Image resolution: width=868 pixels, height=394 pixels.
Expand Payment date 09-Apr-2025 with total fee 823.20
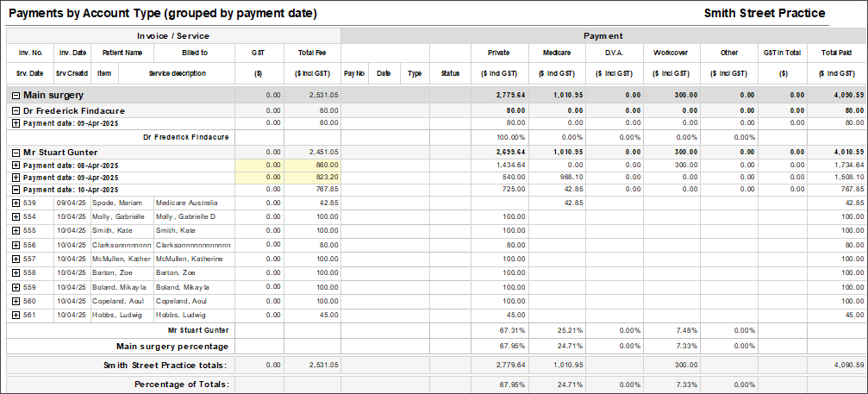pos(16,178)
